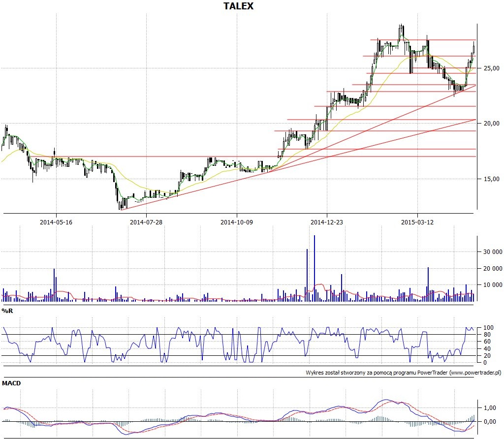Click the 0,00 MACD axis label

click(490, 422)
